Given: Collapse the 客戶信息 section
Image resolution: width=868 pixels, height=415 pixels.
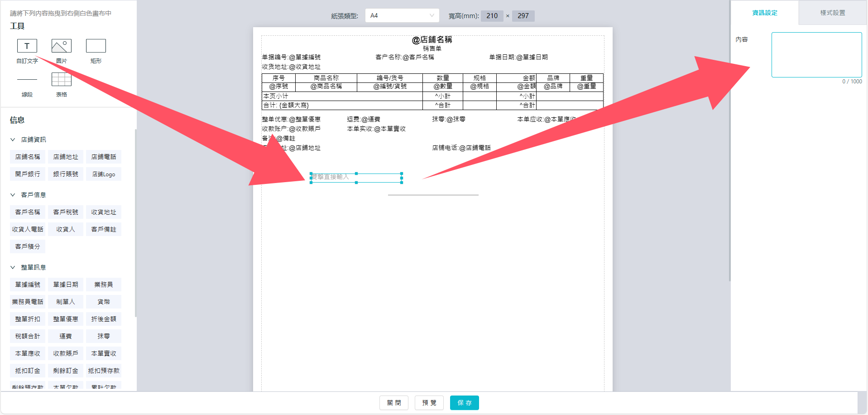Looking at the screenshot, I should (x=13, y=194).
